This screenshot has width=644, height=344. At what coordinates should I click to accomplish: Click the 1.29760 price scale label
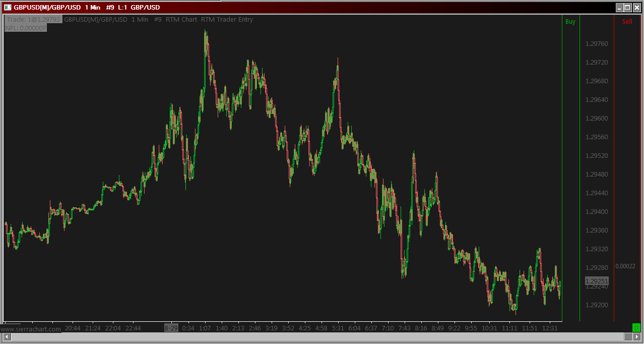(597, 44)
